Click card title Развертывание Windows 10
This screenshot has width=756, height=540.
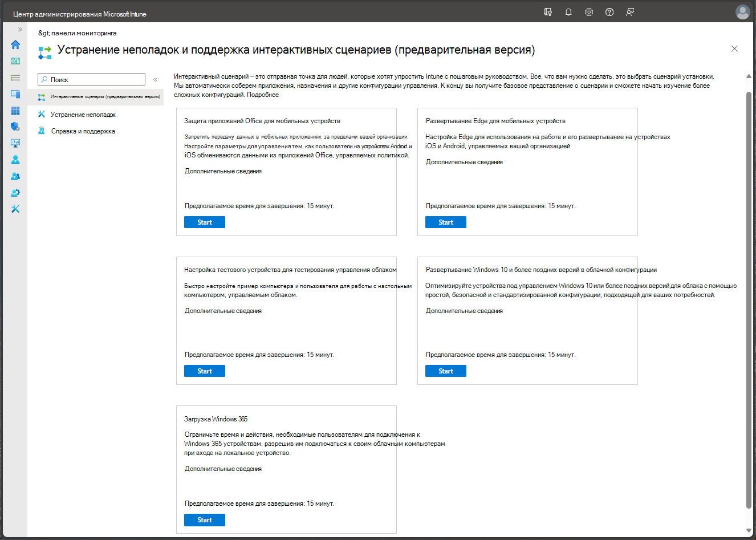point(541,270)
